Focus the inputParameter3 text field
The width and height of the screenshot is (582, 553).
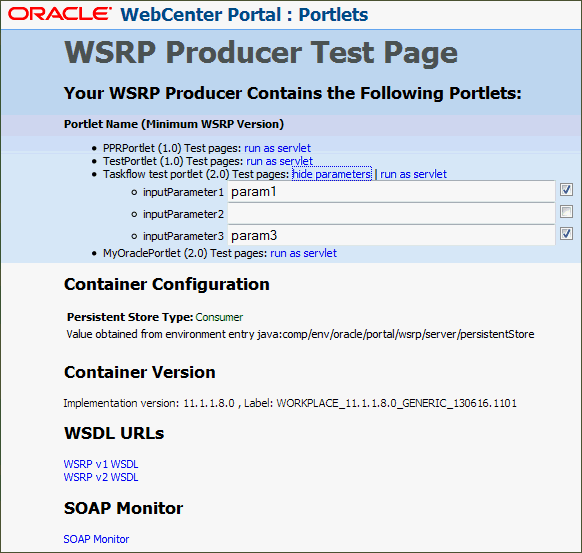[x=391, y=235]
